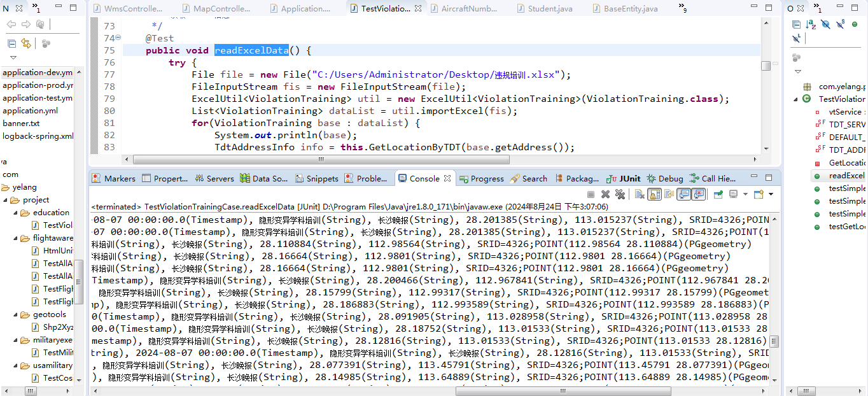
Task: Click focus-on-task icon in Navigator toolbar
Action: pyautogui.click(x=46, y=43)
